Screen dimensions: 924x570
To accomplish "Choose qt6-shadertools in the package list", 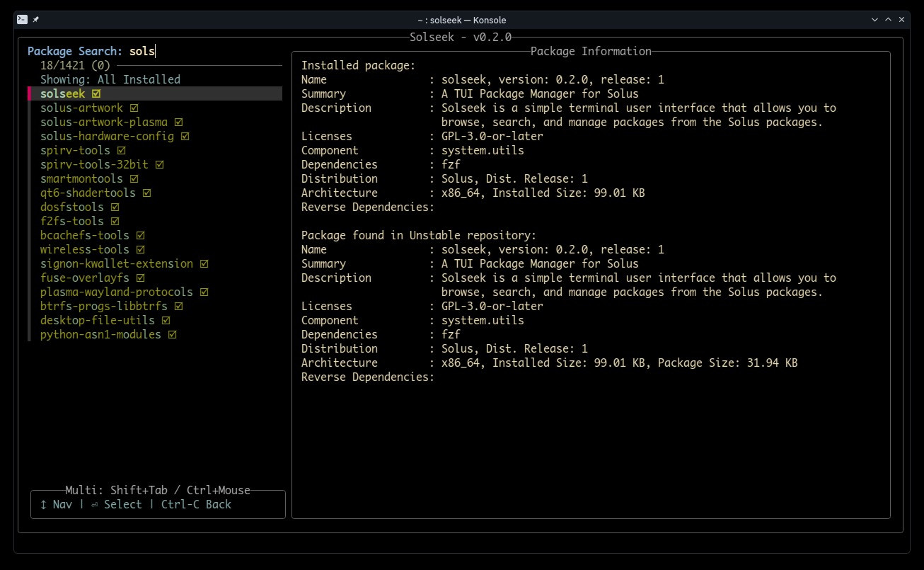I will 88,193.
